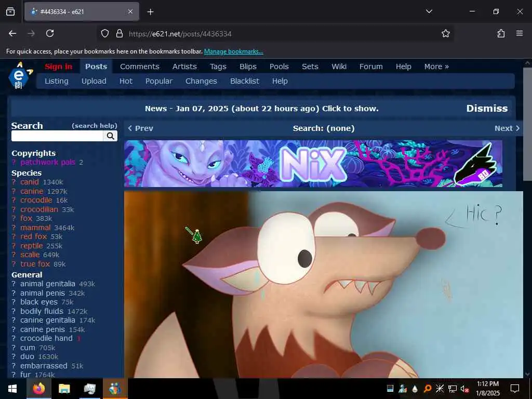Click the (search help) link

point(95,126)
